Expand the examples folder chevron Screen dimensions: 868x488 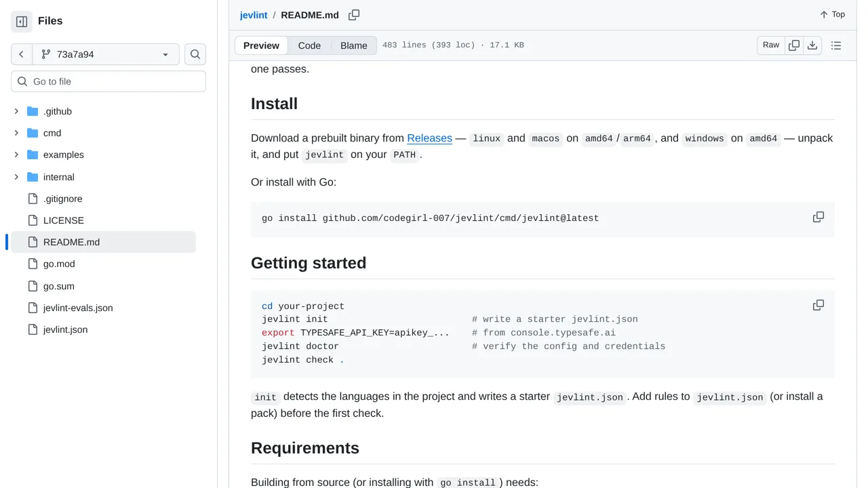point(16,155)
